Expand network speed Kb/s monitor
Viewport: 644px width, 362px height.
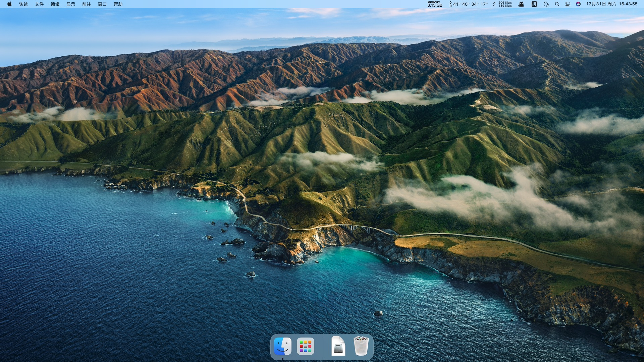pos(502,4)
